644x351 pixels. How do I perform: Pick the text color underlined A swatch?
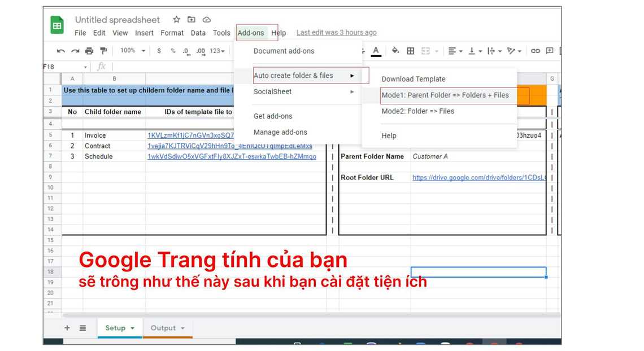tap(376, 51)
